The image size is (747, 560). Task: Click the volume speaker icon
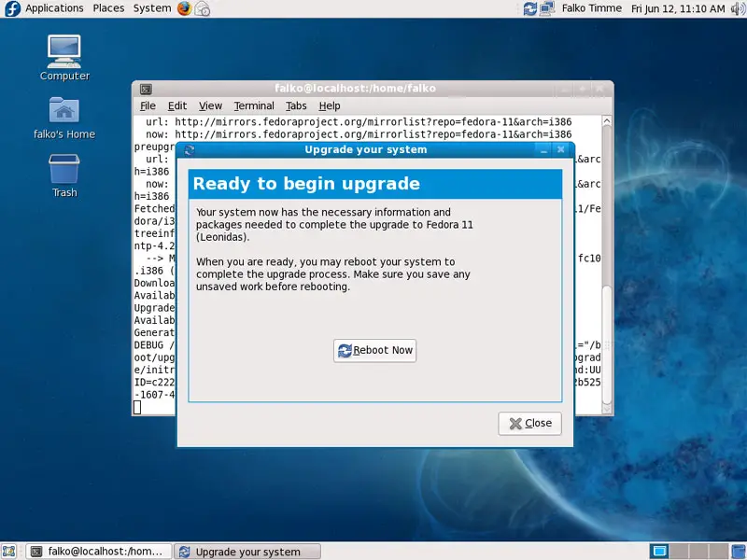point(738,8)
